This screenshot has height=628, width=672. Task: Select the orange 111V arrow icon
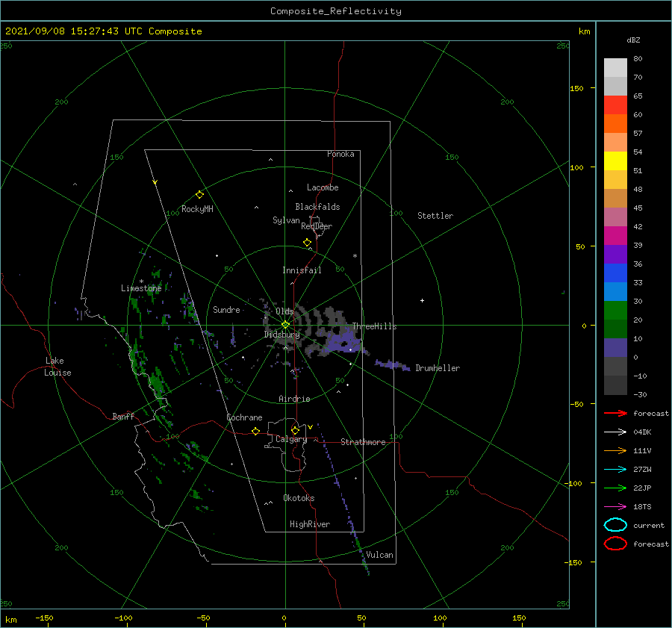[x=615, y=450]
